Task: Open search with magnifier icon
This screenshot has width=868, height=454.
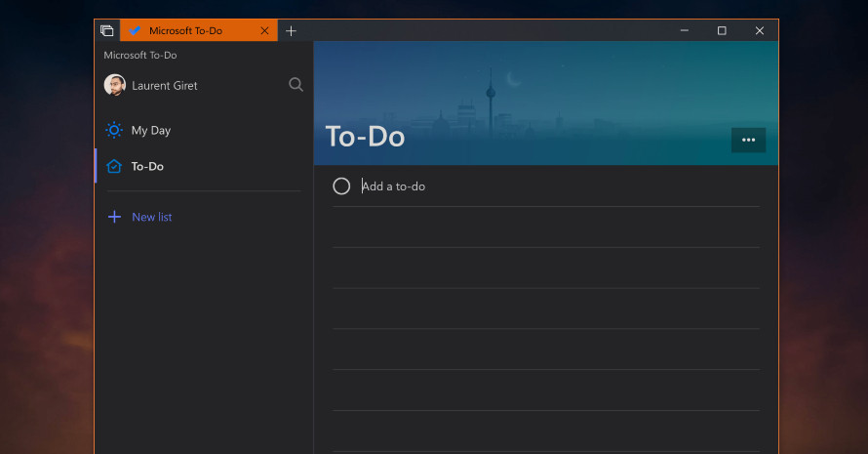Action: (296, 84)
